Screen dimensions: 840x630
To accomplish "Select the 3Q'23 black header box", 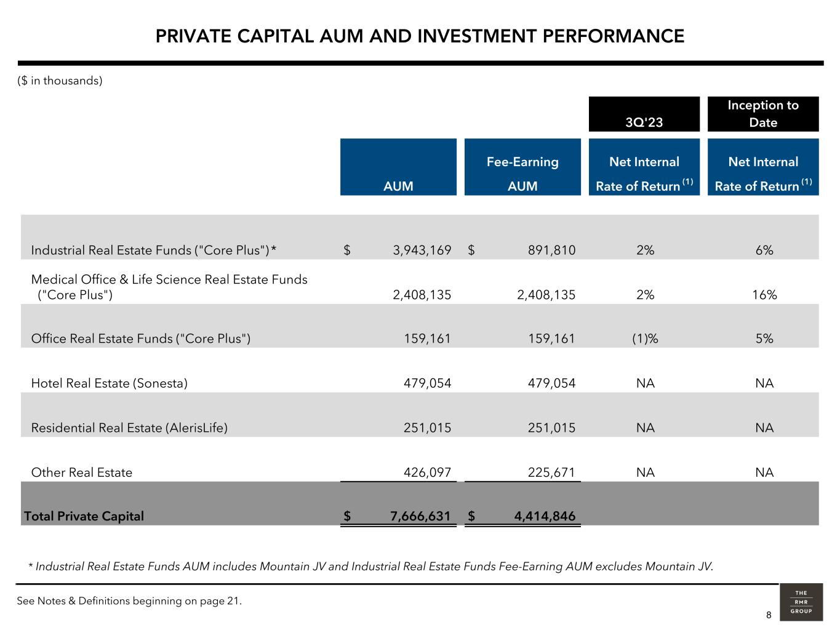I will coord(644,114).
